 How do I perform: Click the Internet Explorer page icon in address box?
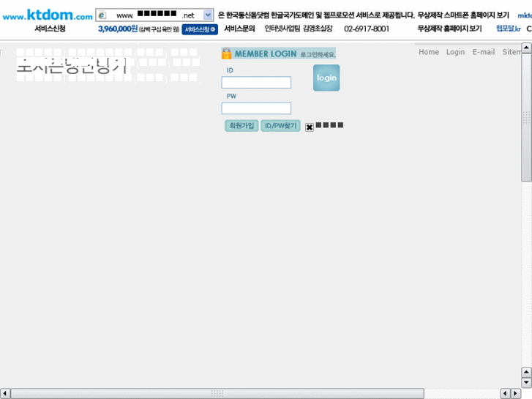point(102,15)
